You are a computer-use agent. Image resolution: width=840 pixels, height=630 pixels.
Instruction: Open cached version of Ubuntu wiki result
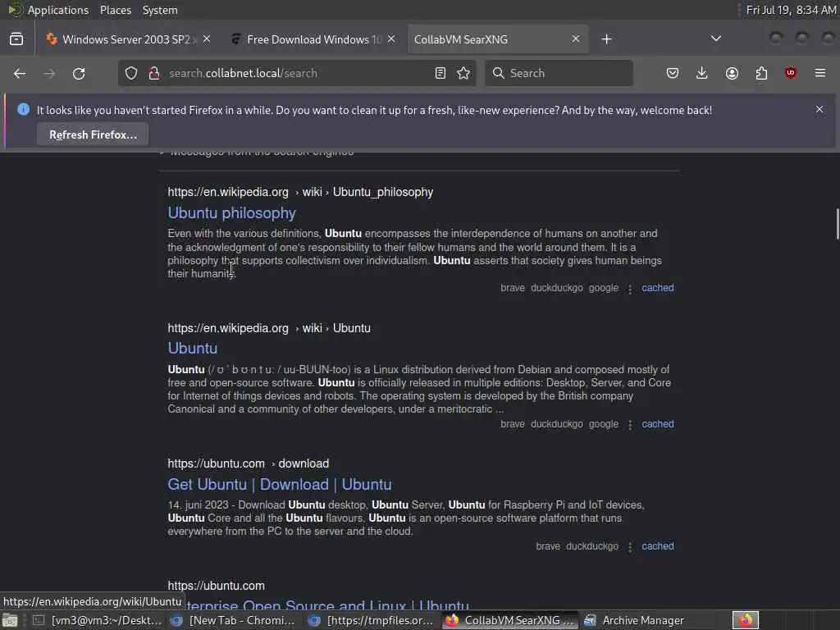click(658, 424)
